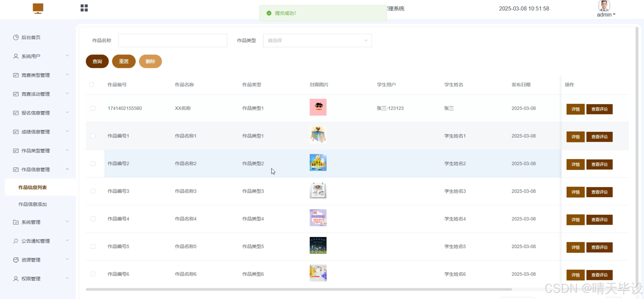Click the 系统管理 folder icon
Screen dimensions: 644x299
pyautogui.click(x=16, y=222)
